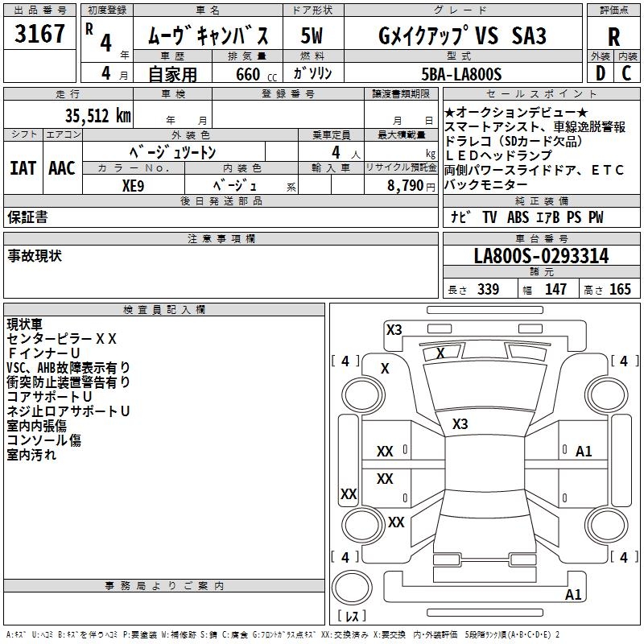Click the 660 cc displacement value
The image size is (644, 644).
coord(256,74)
